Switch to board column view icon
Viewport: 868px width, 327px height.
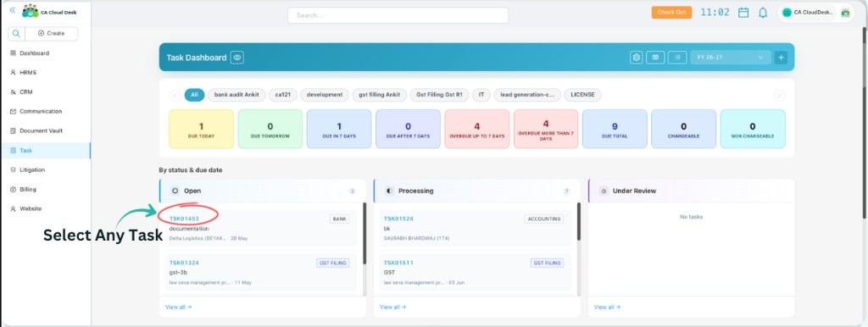[655, 57]
